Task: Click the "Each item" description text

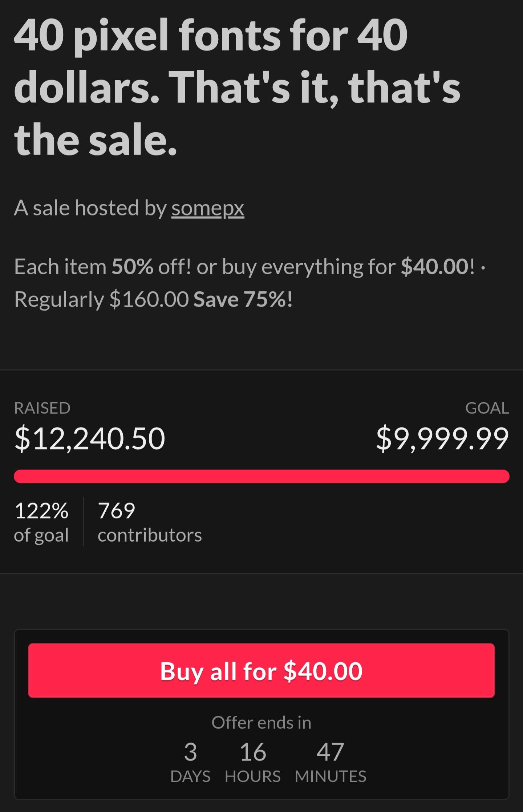Action: pos(60,267)
